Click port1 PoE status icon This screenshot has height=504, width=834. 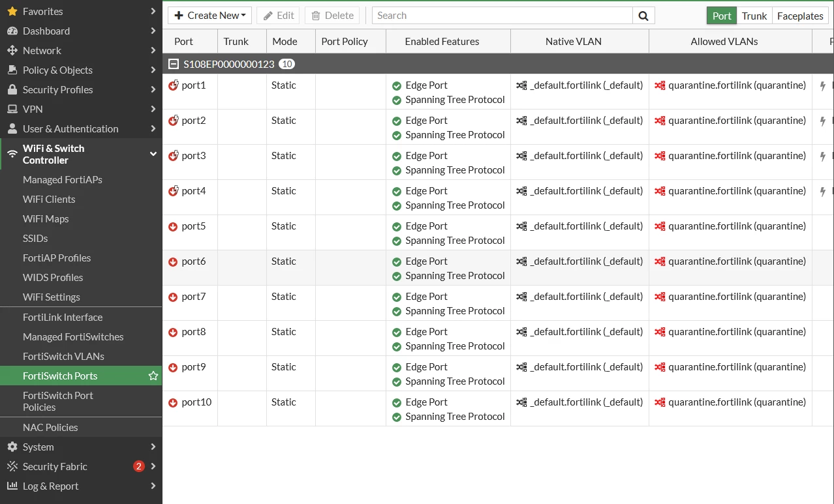173,85
